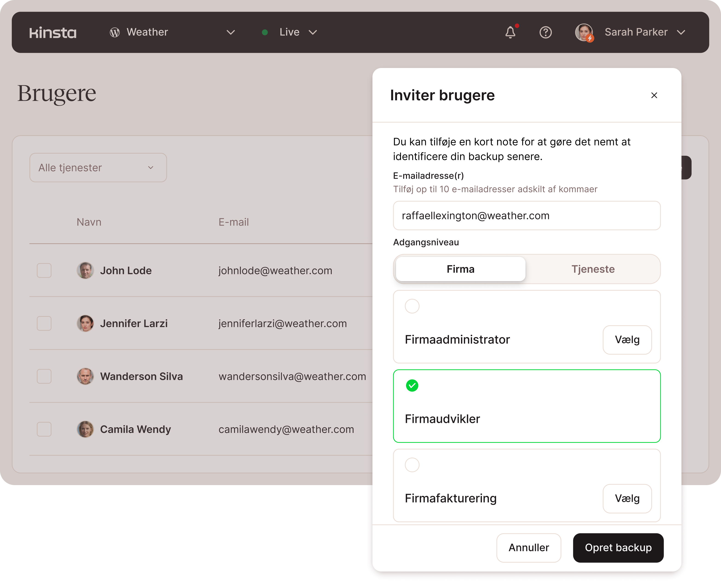Screen dimensions: 721x588
Task: Open the help question mark icon
Action: [545, 33]
